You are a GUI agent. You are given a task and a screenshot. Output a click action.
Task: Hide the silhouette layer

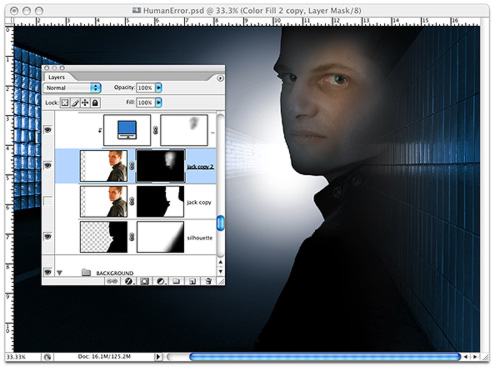48,237
